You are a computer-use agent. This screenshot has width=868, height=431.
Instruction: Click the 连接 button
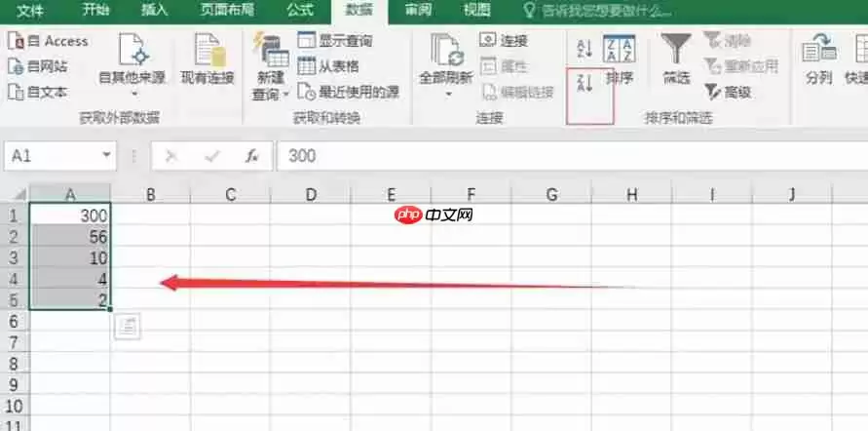504,40
